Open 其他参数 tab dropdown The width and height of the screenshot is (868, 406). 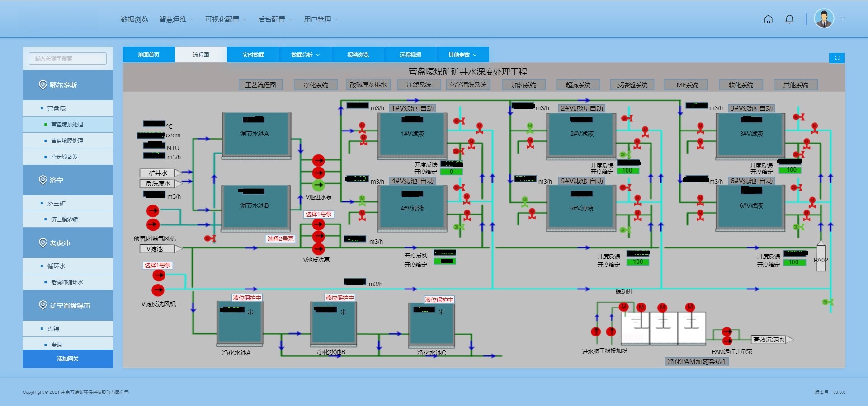tap(463, 55)
